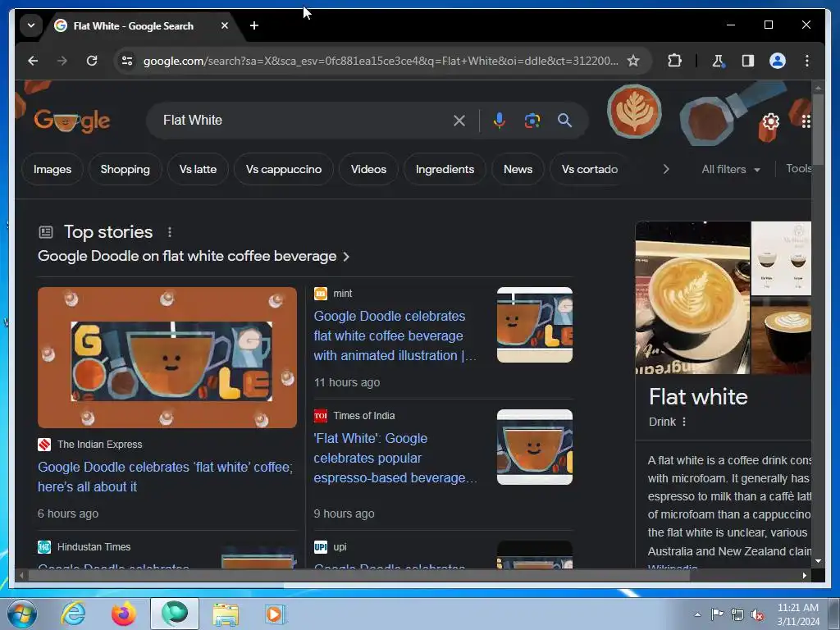This screenshot has width=840, height=630.
Task: Open tab search dropdown arrow
Action: [x=31, y=25]
